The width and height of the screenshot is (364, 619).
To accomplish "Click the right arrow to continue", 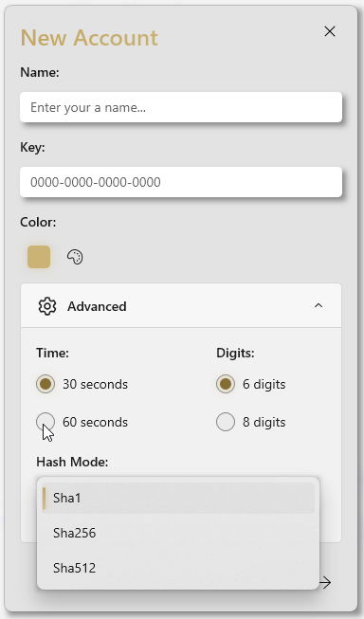I will pyautogui.click(x=325, y=582).
